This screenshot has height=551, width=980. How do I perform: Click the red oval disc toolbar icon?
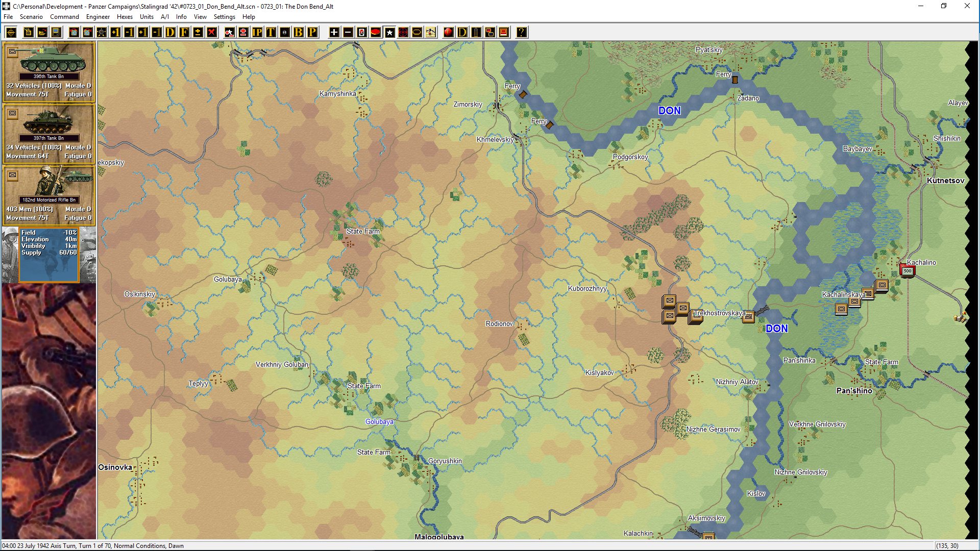(x=376, y=33)
